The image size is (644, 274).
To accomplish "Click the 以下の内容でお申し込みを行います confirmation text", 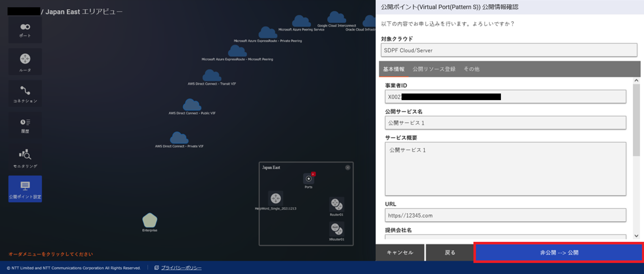I will (x=447, y=24).
